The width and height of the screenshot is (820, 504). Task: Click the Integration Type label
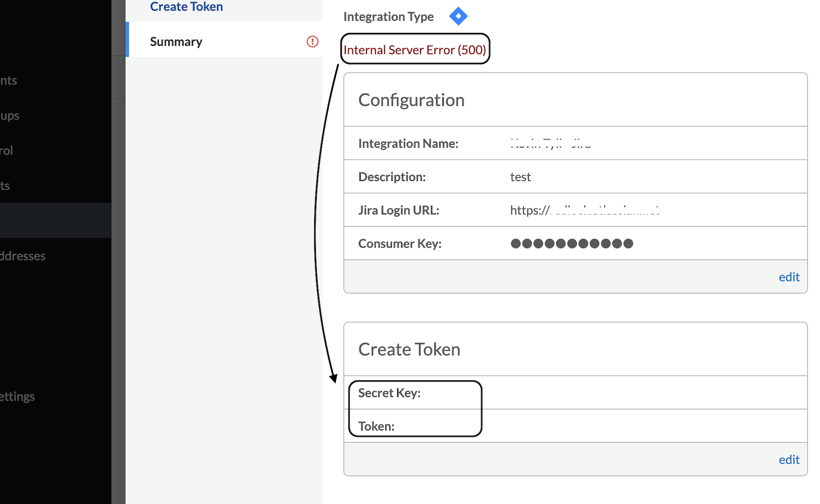click(x=388, y=17)
